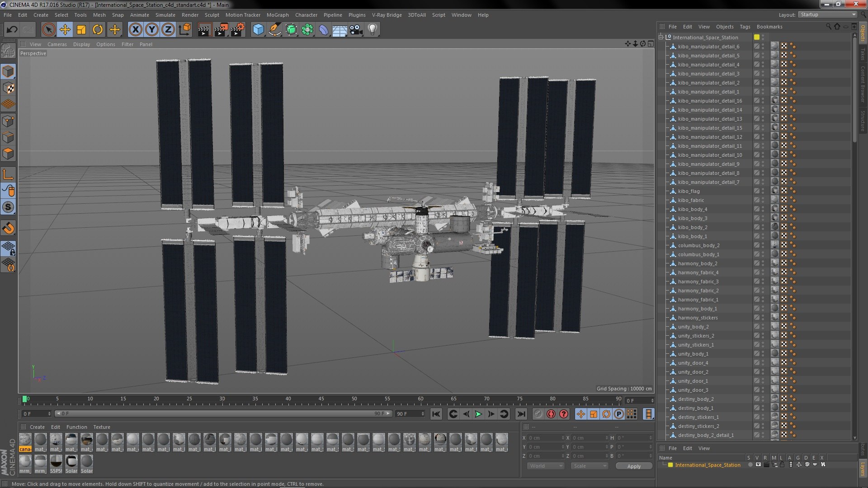Click Record Active Objects red button

[x=551, y=414]
